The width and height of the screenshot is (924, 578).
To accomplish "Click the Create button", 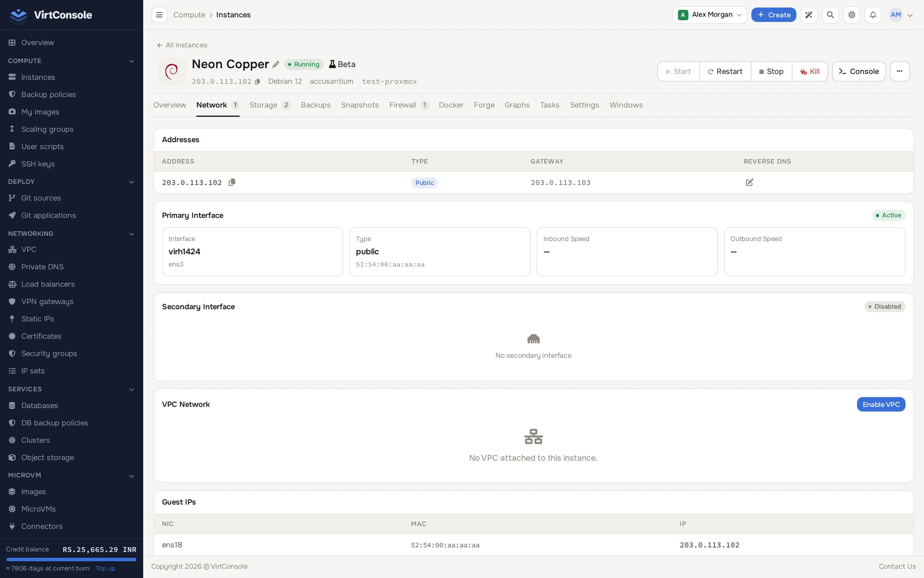I will click(x=774, y=15).
